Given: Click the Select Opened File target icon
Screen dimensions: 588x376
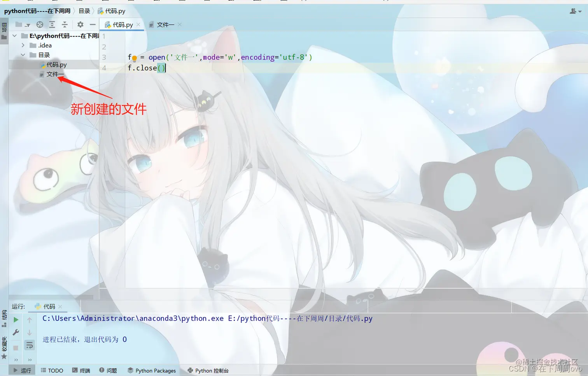Looking at the screenshot, I should point(40,24).
